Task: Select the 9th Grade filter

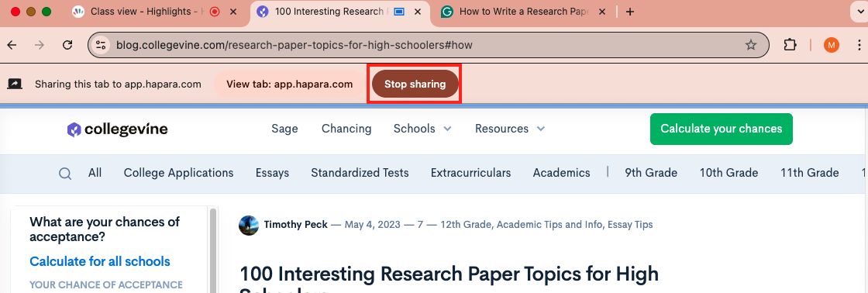Action: coord(651,173)
